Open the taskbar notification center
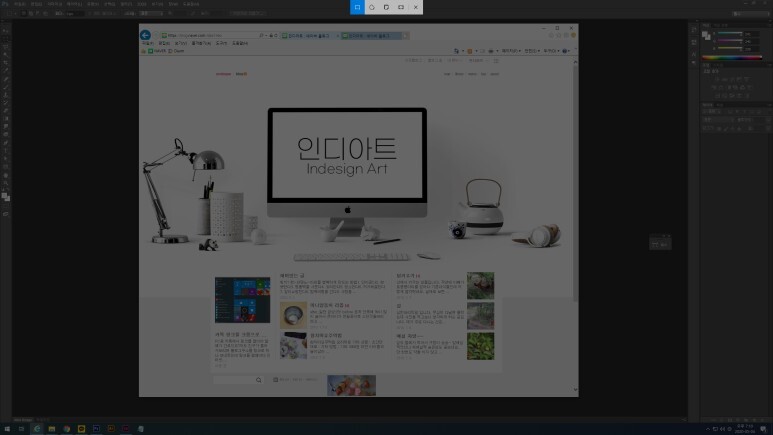This screenshot has width=773, height=435. click(x=764, y=429)
